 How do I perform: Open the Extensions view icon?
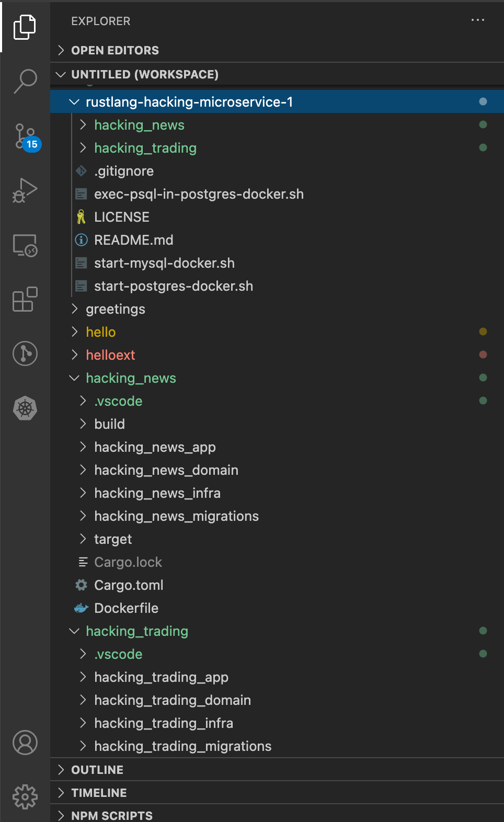pos(25,300)
